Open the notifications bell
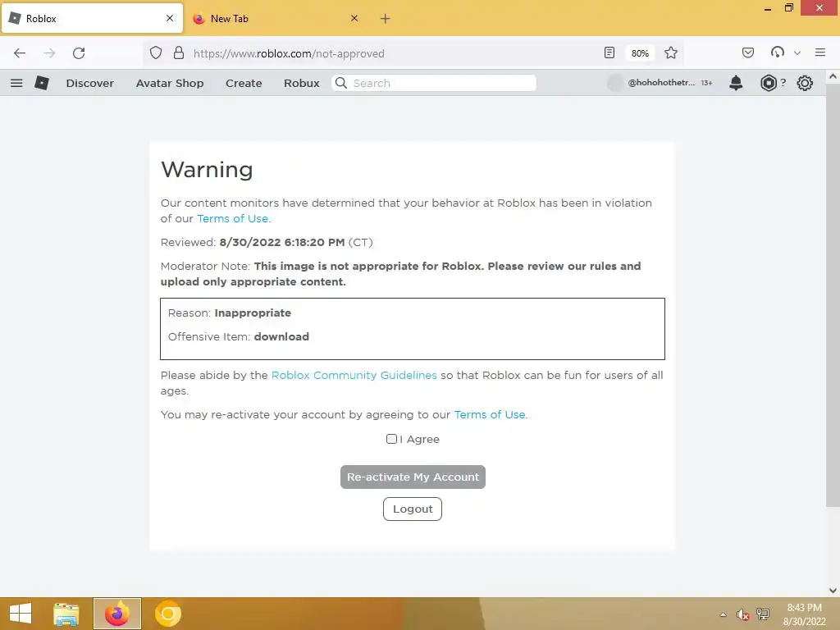This screenshot has width=840, height=630. click(x=736, y=83)
